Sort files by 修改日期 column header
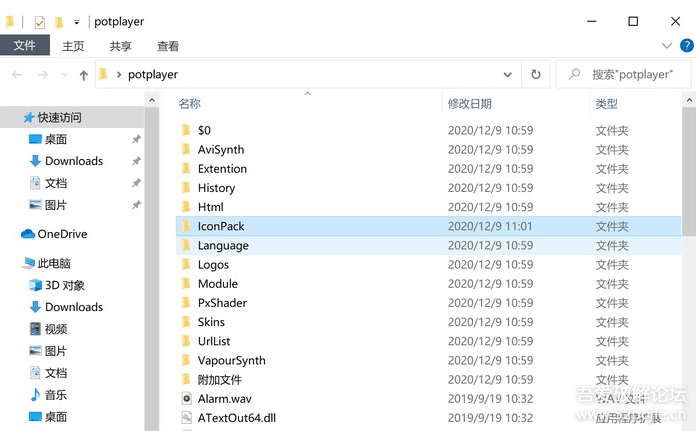 (470, 104)
